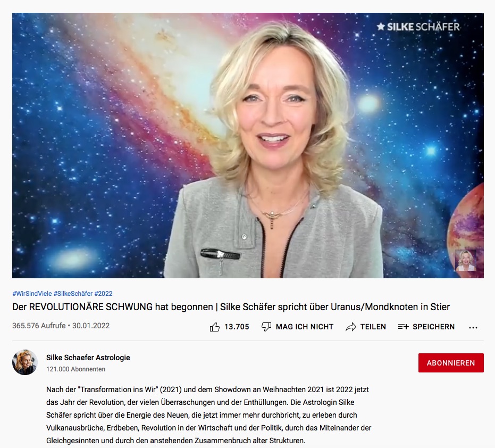The image size is (495, 448).
Task: Click the share arrow icon
Action: click(351, 327)
